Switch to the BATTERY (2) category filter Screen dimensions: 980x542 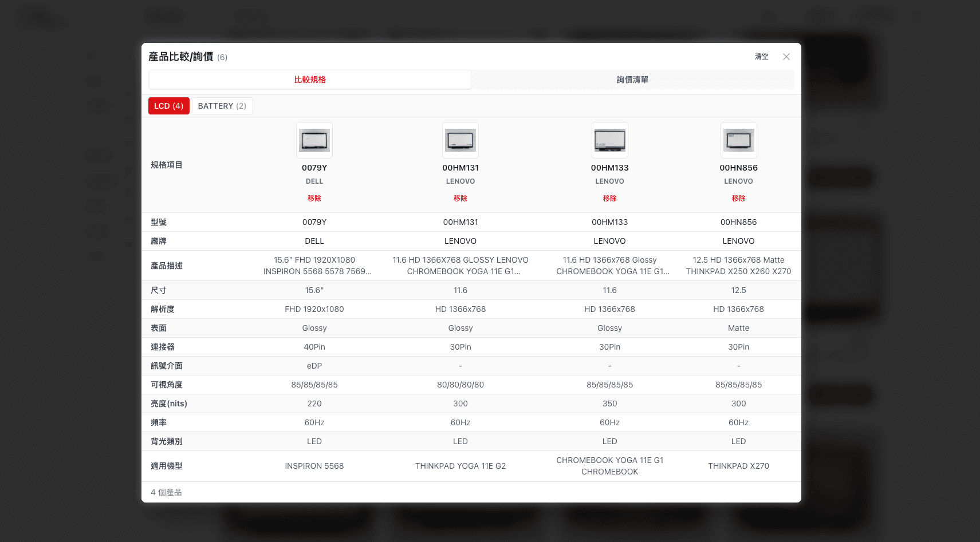point(222,106)
